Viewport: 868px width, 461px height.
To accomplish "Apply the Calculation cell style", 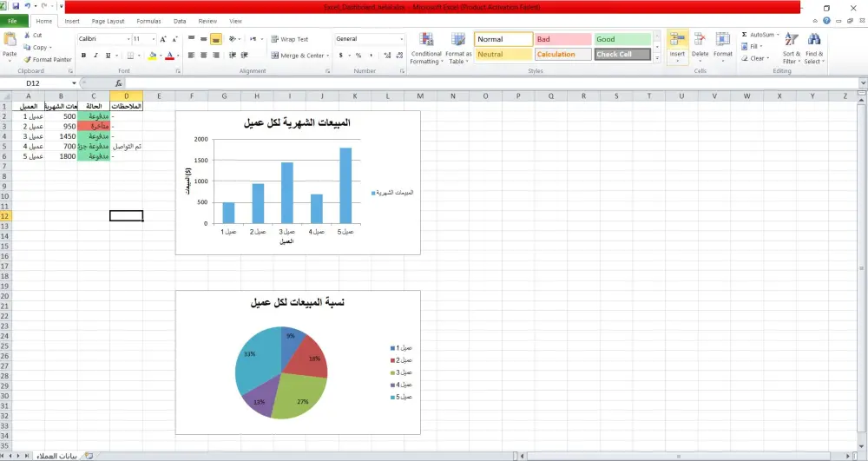I will (563, 54).
